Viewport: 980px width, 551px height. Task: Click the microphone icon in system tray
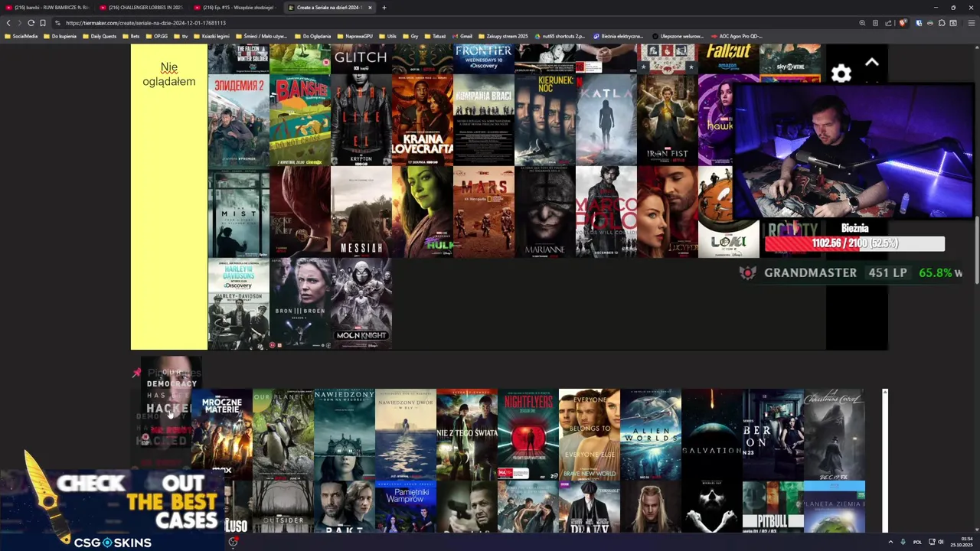903,542
